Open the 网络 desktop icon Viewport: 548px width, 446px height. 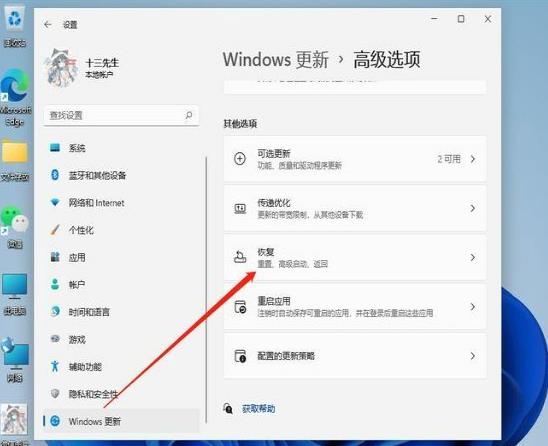point(15,360)
